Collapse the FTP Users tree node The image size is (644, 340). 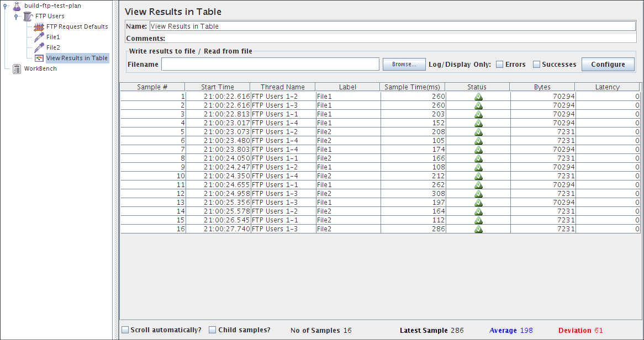[17, 16]
